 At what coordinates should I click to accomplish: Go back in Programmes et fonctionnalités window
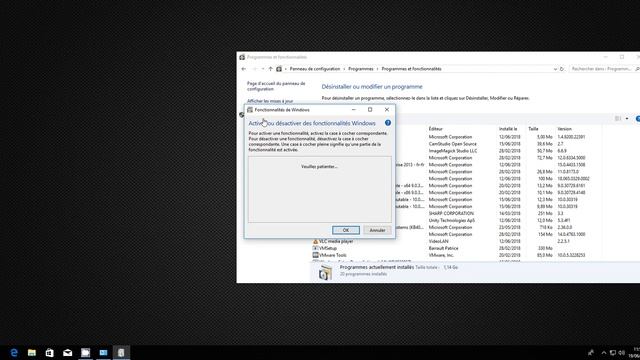pos(244,69)
